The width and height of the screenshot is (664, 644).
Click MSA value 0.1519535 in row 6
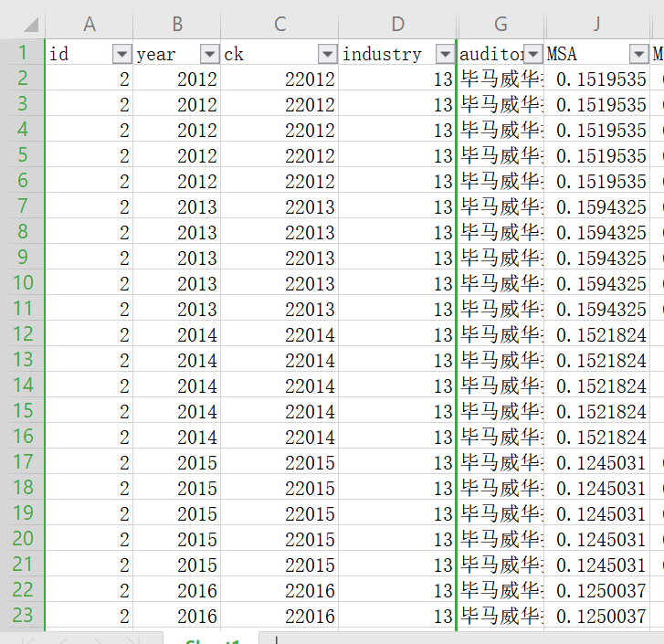click(x=596, y=181)
